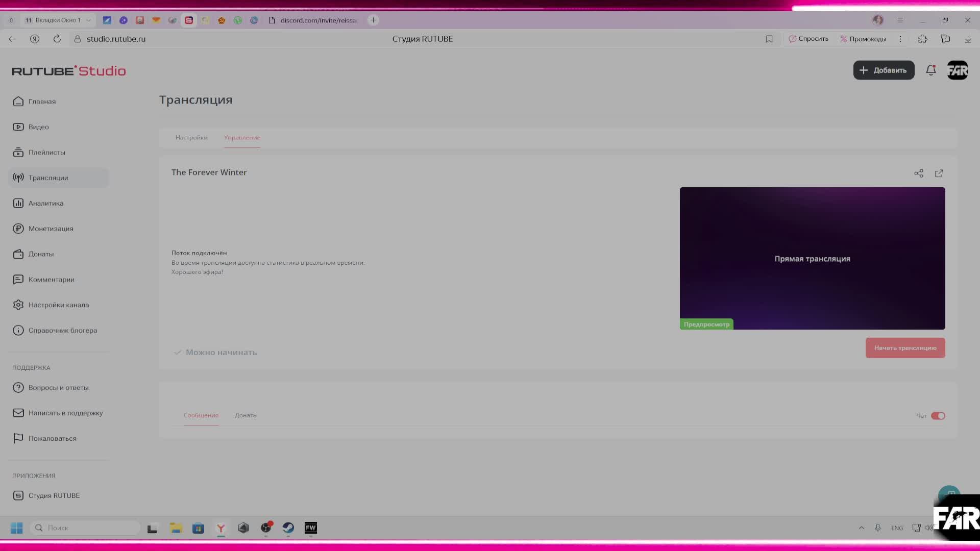Viewport: 980px width, 551px height.
Task: Switch to the Донаты chat tab
Action: 246,415
